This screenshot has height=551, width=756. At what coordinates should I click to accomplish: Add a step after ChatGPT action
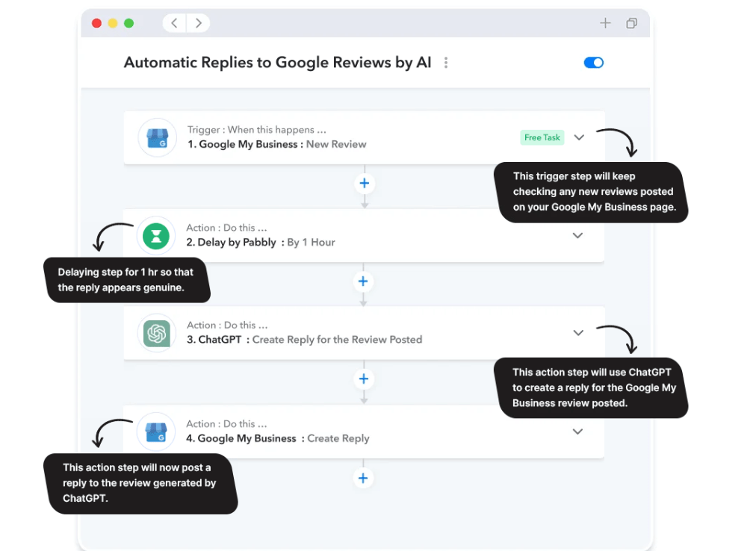(x=364, y=379)
